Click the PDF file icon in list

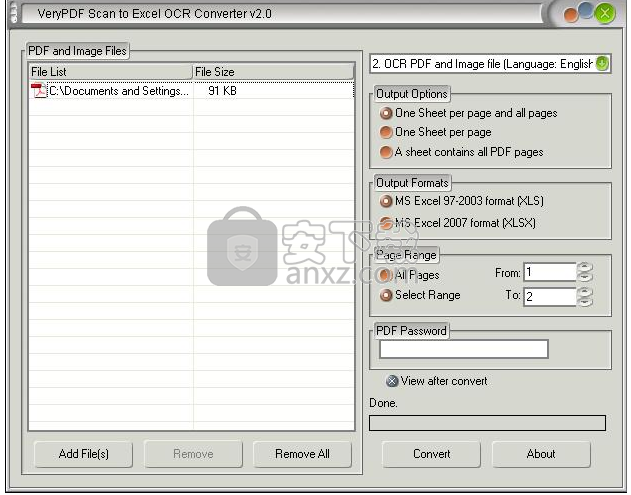tap(39, 90)
